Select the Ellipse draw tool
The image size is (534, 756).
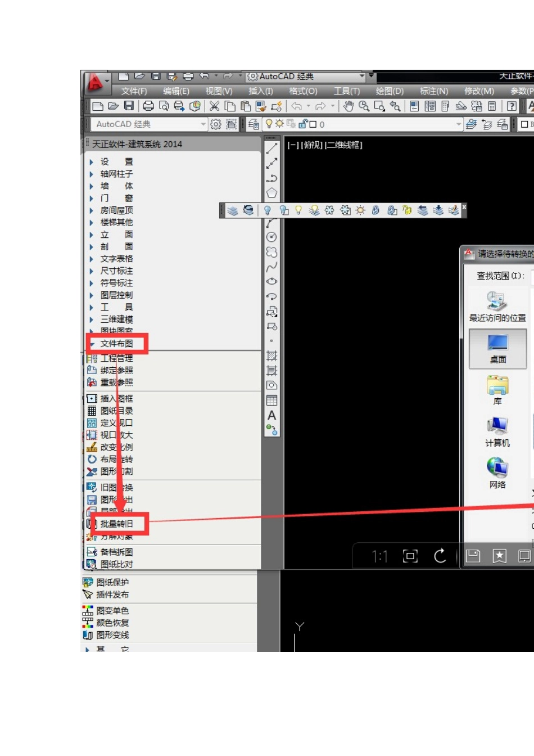(272, 281)
